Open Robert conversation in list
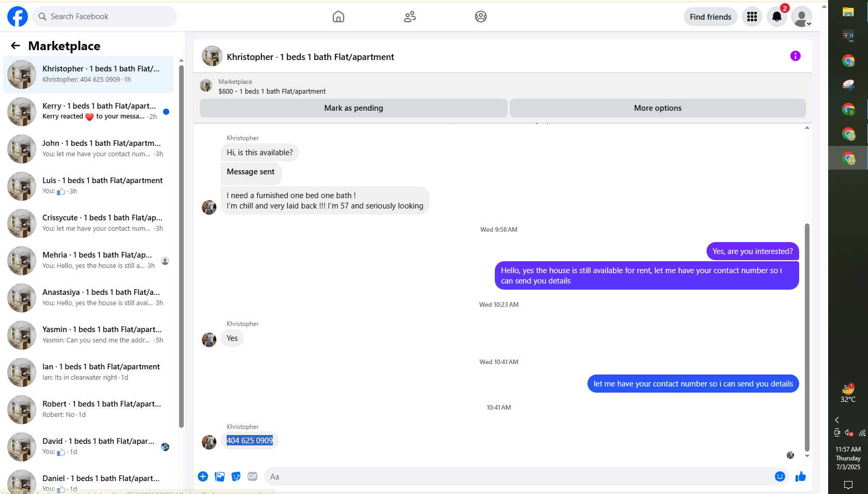This screenshot has width=868, height=494. click(89, 410)
